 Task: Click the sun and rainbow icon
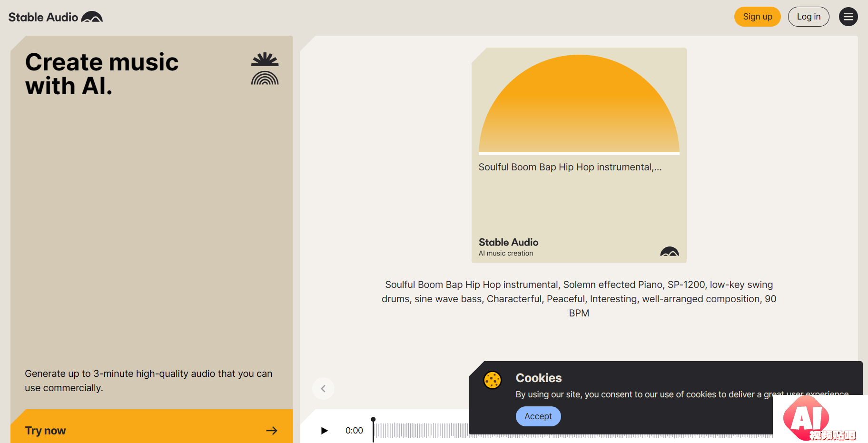(265, 69)
